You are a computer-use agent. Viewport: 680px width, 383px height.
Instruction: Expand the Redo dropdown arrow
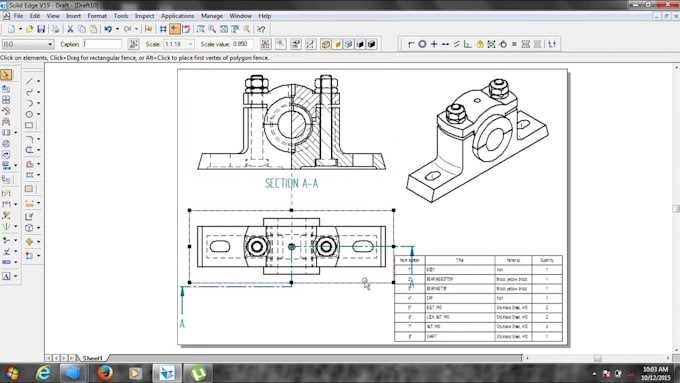pyautogui.click(x=136, y=29)
